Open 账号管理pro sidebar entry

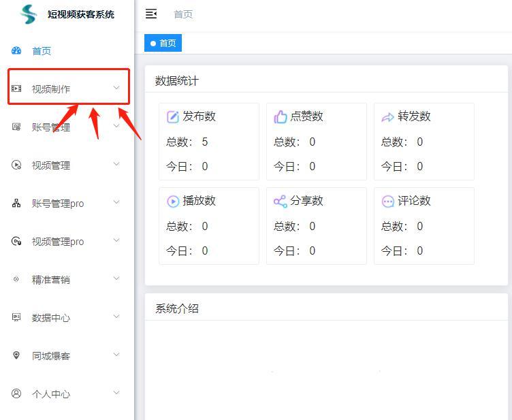(57, 204)
